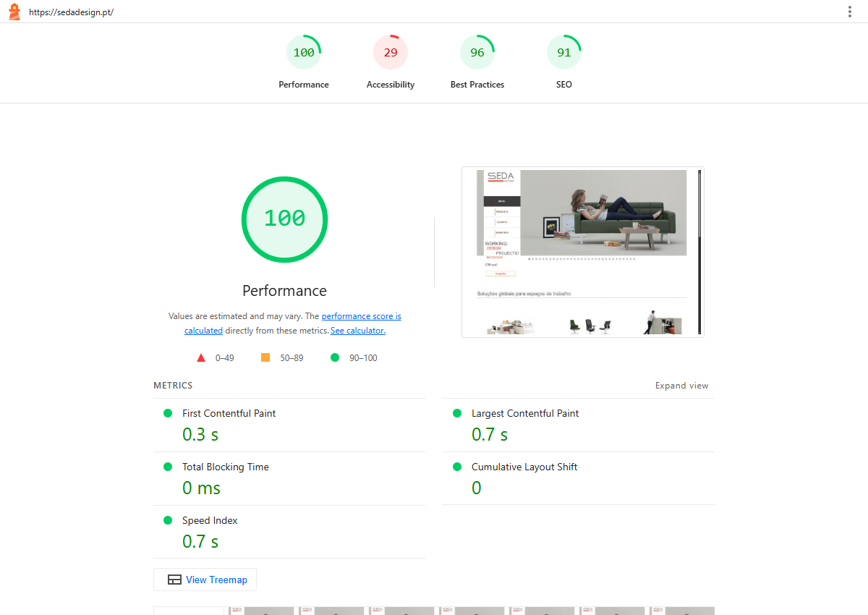
Task: Click the green circle 90–100 legend icon
Action: 335,357
